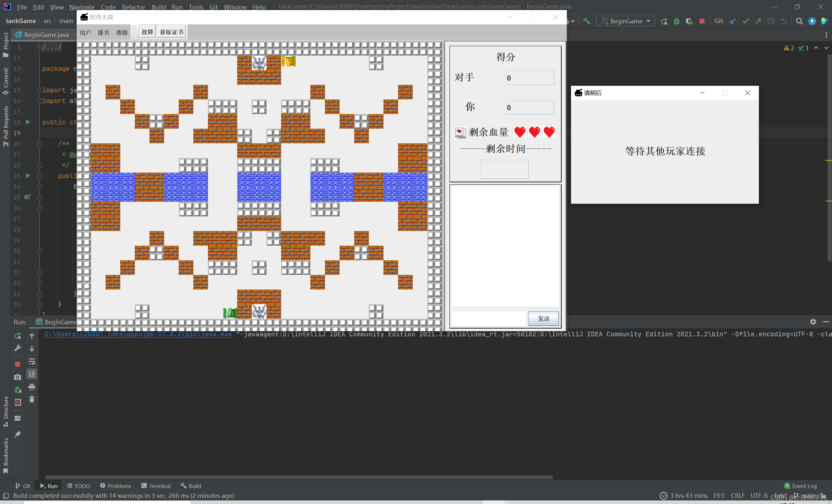Click the Rerun icon in Run panel
The height and width of the screenshot is (504, 832).
18,336
